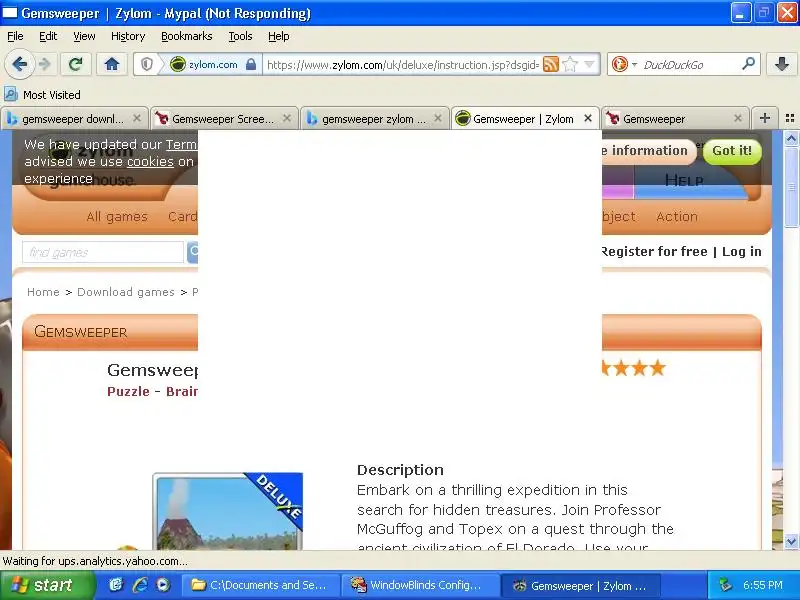Viewport: 800px width, 600px height.
Task: Click the zylom.com site identity label
Action: pyautogui.click(x=213, y=65)
